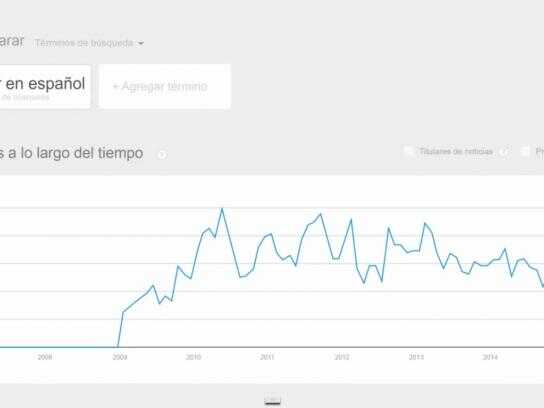This screenshot has width=544, height=408.
Task: Click the 2013 year label on the axis
Action: point(416,357)
